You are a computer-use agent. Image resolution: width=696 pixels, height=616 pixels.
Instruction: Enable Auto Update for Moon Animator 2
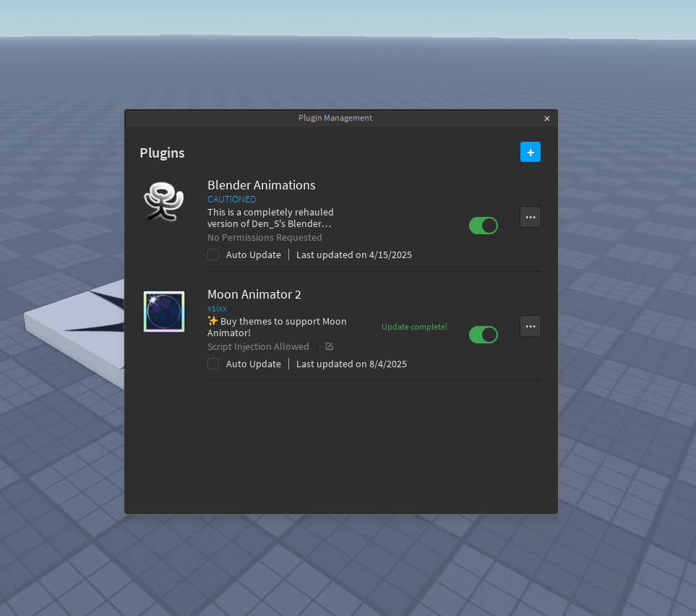tap(213, 364)
